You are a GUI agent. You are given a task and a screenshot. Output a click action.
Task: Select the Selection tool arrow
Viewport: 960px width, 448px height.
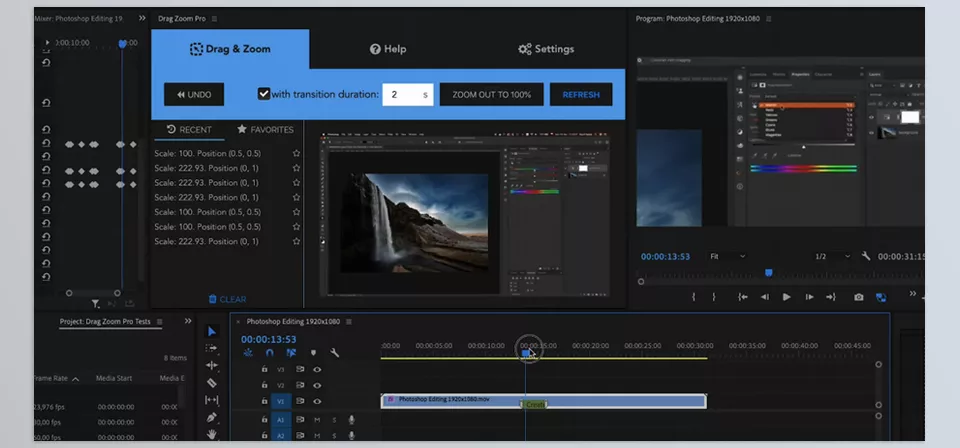pos(212,331)
